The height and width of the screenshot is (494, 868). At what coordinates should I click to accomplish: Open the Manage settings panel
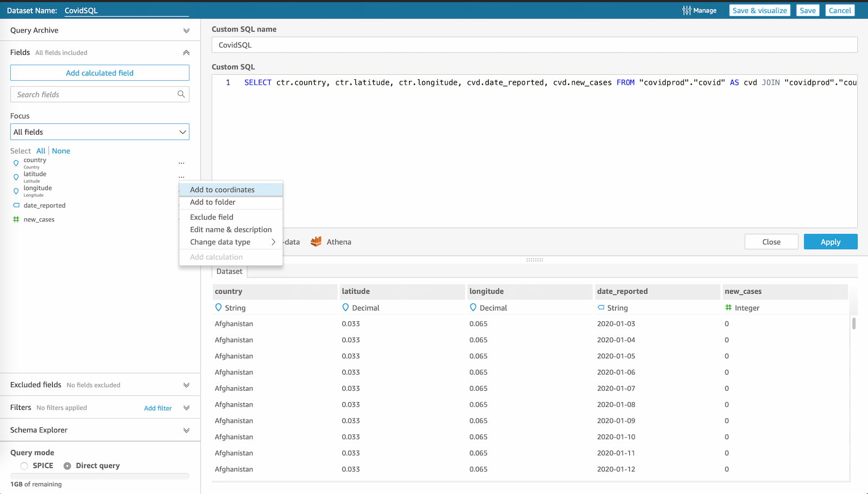tap(699, 10)
